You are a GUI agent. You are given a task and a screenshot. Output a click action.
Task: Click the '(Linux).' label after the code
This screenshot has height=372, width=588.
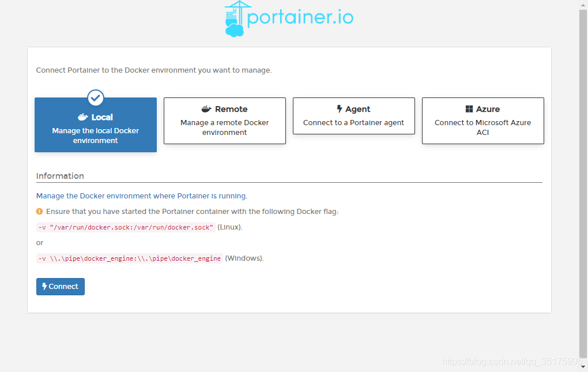coord(230,227)
